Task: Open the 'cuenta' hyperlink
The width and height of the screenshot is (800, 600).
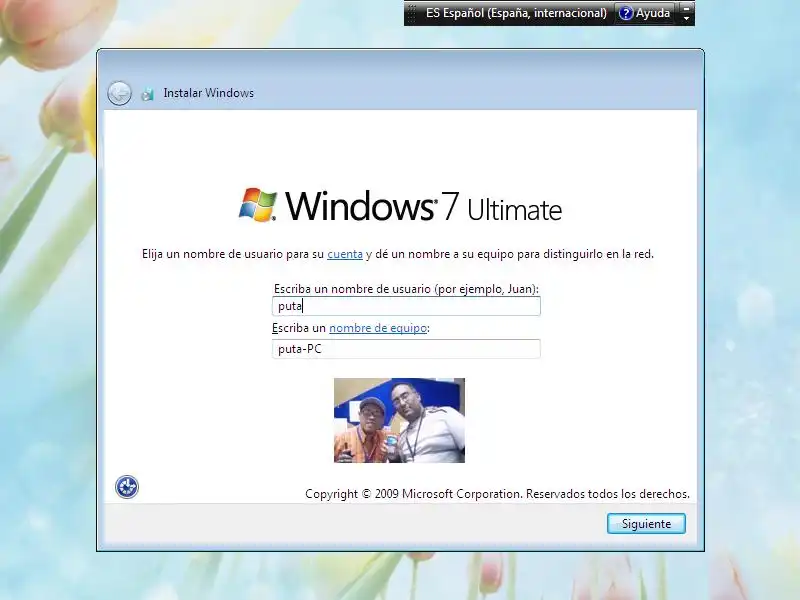Action: [345, 254]
